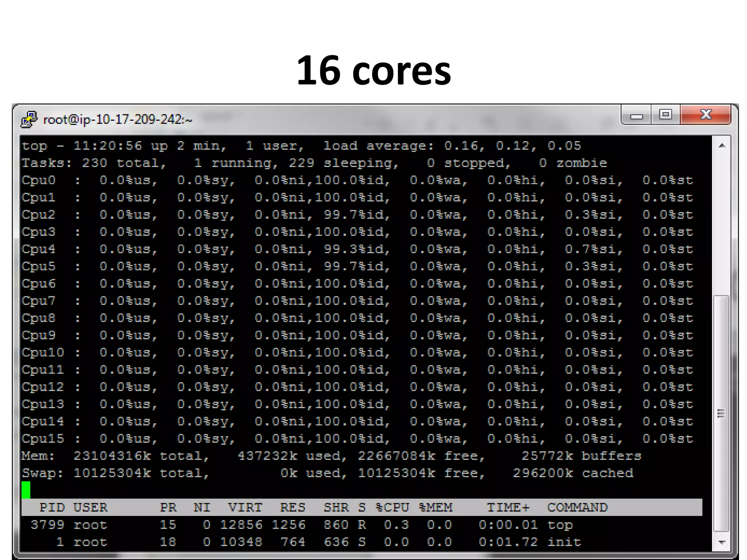Click the 296200k cached value
747x560 pixels.
573,473
